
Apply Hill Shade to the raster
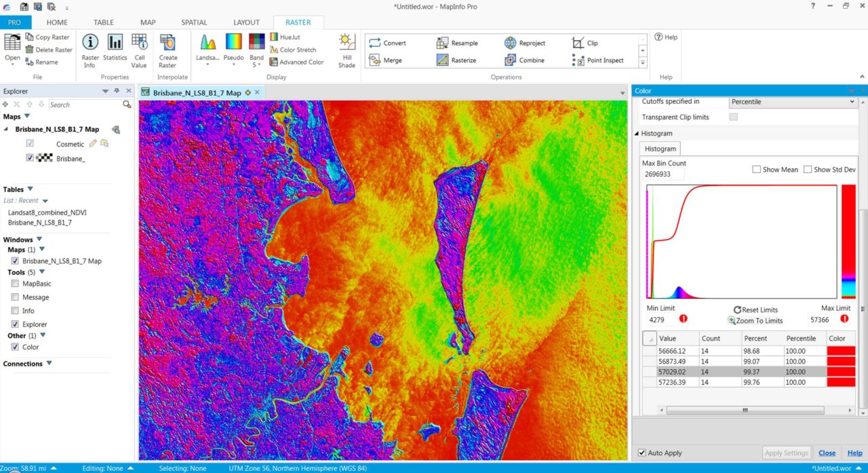[x=347, y=49]
